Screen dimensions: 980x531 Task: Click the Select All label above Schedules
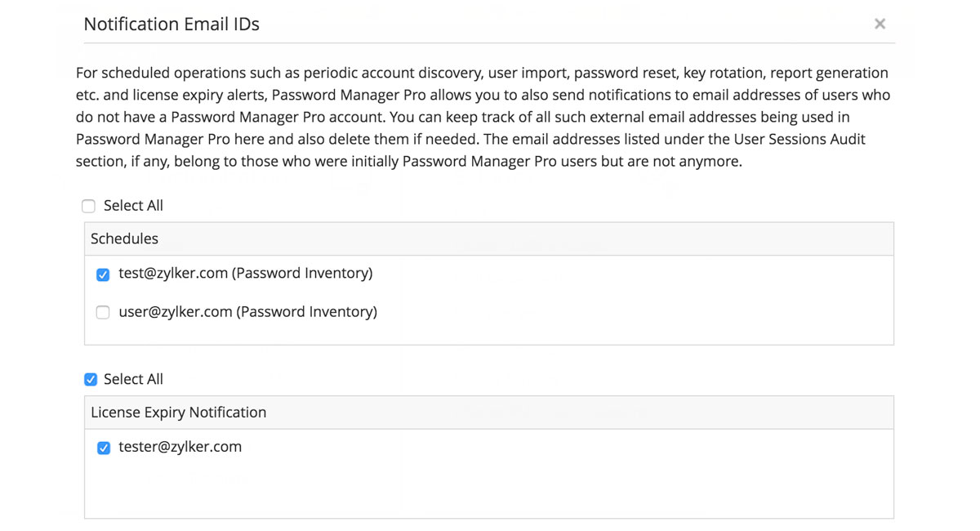point(133,206)
